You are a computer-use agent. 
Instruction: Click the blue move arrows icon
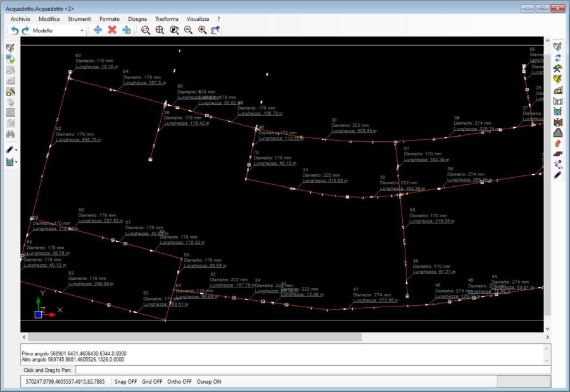pos(98,30)
